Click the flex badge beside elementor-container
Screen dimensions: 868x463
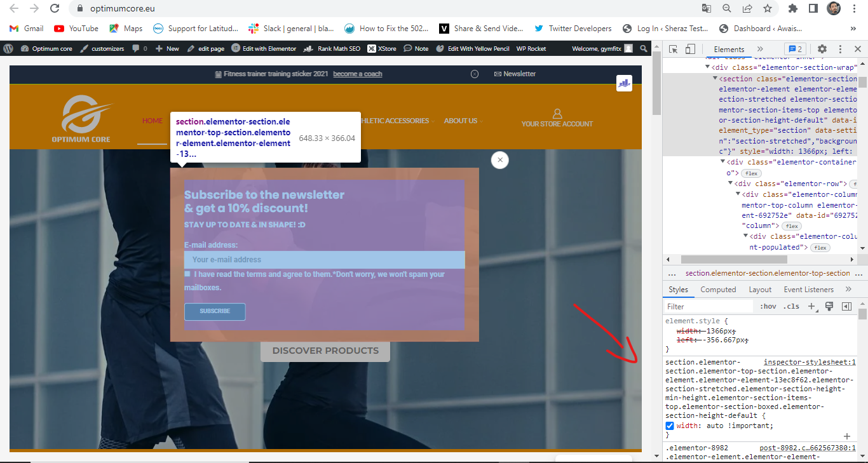click(752, 173)
